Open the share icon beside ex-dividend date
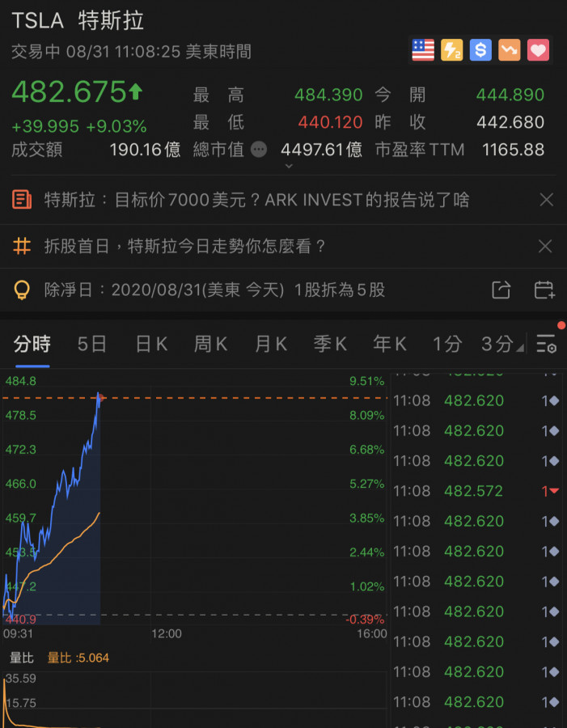 (x=501, y=290)
